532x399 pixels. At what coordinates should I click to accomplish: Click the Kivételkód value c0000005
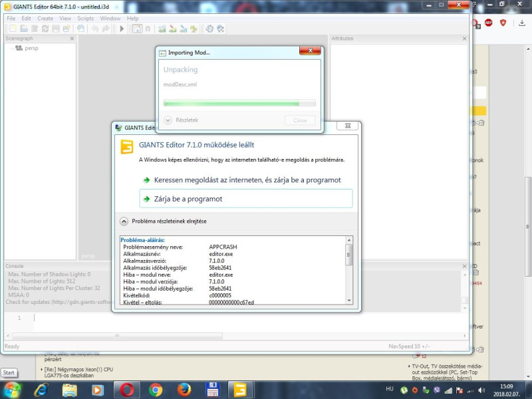(x=220, y=295)
